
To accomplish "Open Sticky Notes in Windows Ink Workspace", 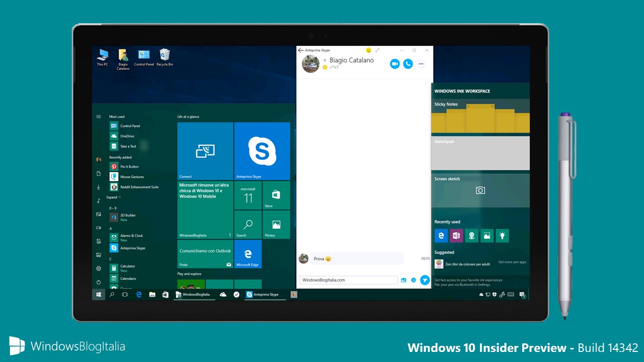I will (480, 116).
